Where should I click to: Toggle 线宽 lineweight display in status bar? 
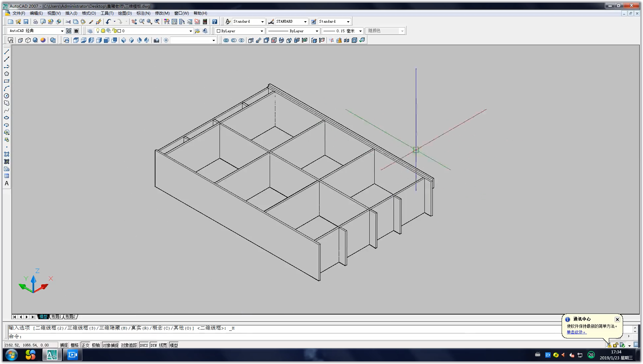click(163, 345)
